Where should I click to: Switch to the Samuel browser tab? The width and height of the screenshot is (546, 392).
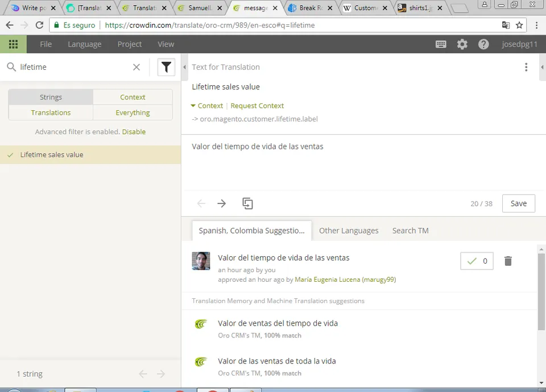click(199, 7)
